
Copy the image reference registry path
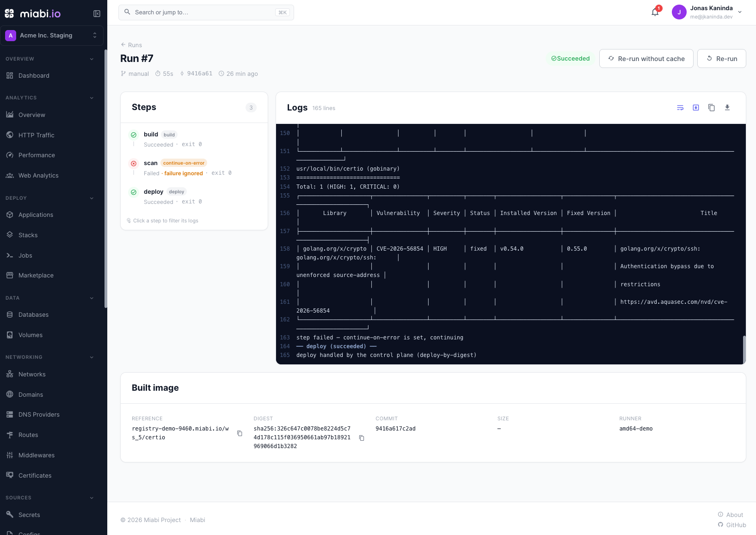click(x=240, y=433)
